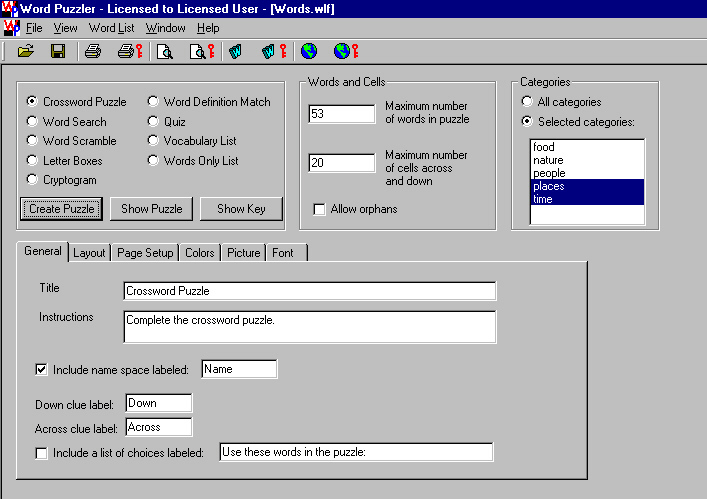Click the Across clue label field
Viewport: 707px width, 499px height.
click(x=159, y=427)
